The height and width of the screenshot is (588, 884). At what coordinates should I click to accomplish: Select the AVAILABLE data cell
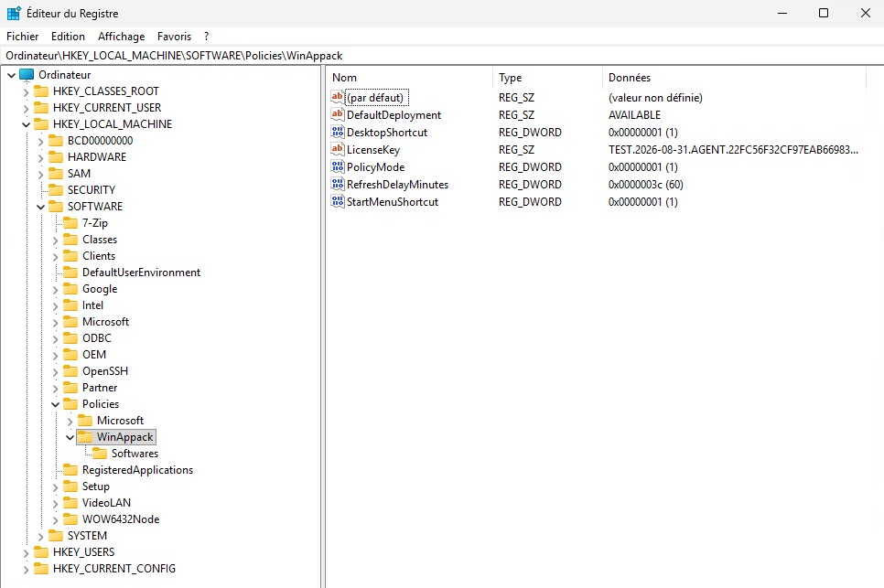tap(634, 115)
